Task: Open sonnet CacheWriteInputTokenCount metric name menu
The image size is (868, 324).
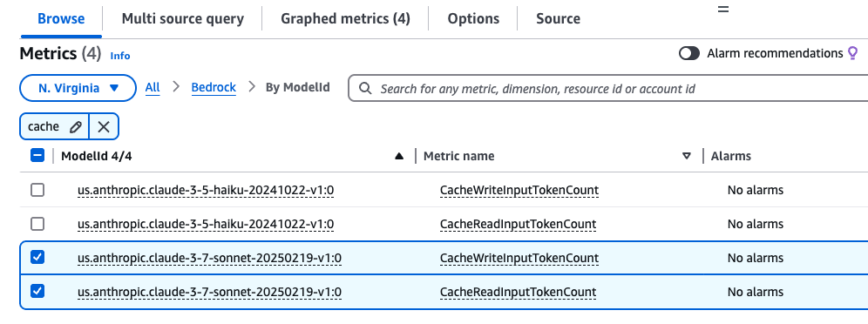Action: 519,258
